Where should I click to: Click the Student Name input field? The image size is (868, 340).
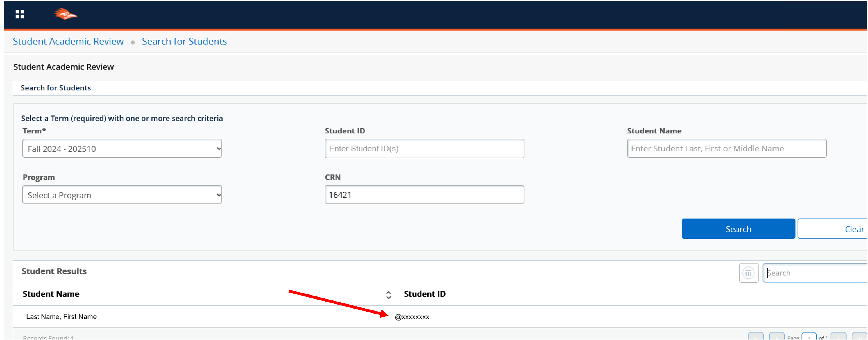click(x=726, y=149)
